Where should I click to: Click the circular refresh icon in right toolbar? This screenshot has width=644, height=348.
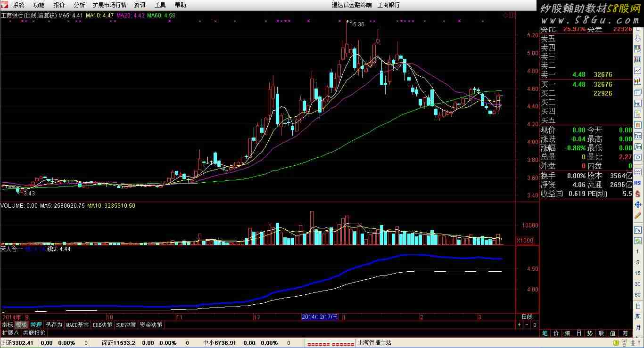pos(637,158)
